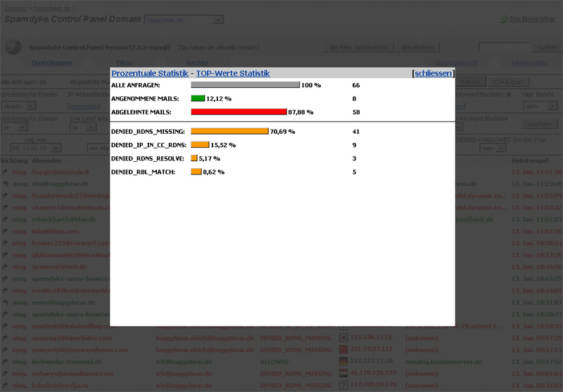Click the aktualisieren button
The image size is (563, 392).
click(418, 47)
